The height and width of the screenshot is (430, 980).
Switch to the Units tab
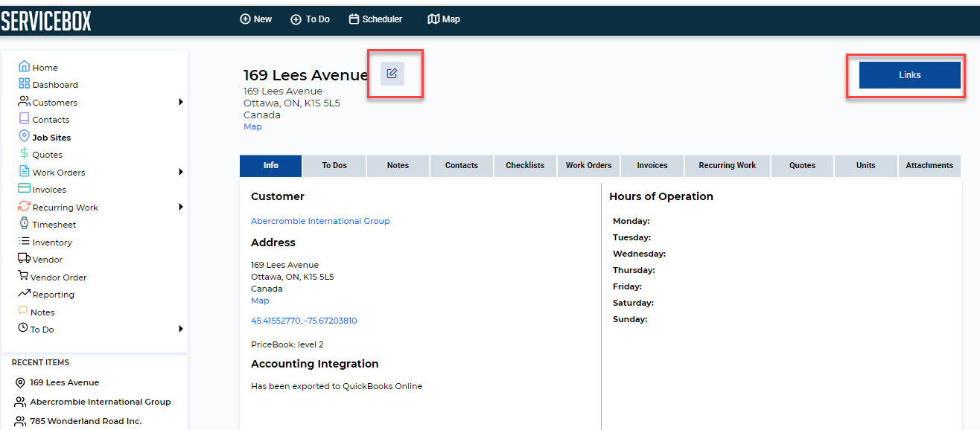pyautogui.click(x=865, y=166)
